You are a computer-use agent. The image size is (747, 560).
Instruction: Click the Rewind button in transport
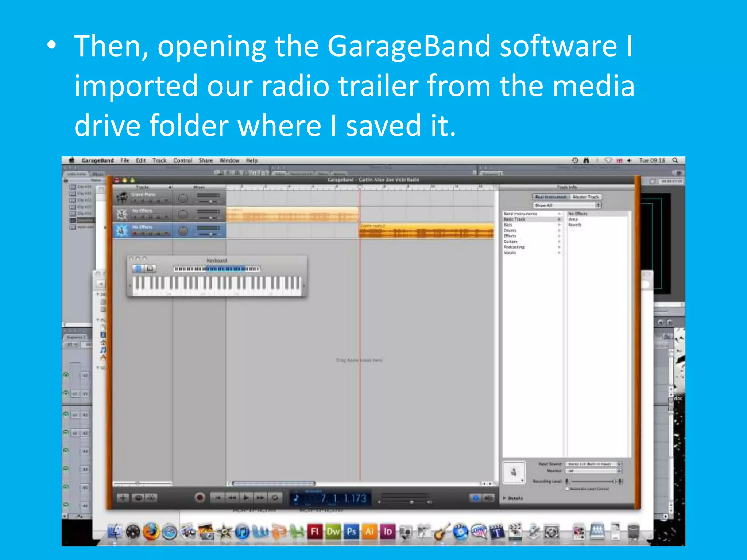click(x=232, y=498)
